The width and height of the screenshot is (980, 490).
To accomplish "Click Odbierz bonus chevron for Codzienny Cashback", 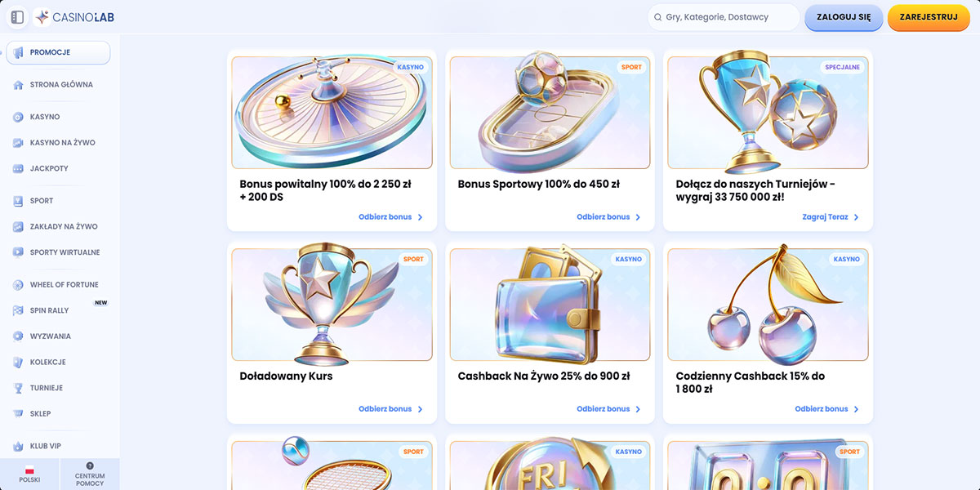I will tap(856, 409).
